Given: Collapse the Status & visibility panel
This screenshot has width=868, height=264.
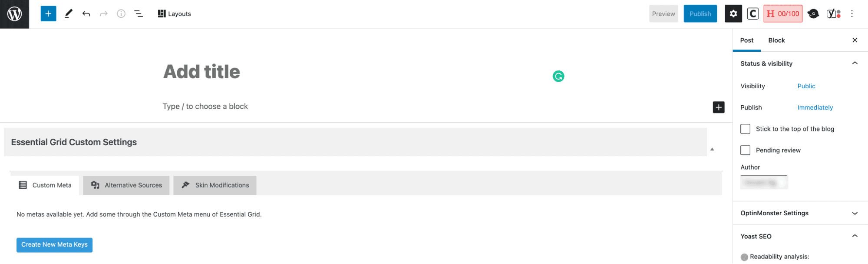Looking at the screenshot, I should [855, 63].
